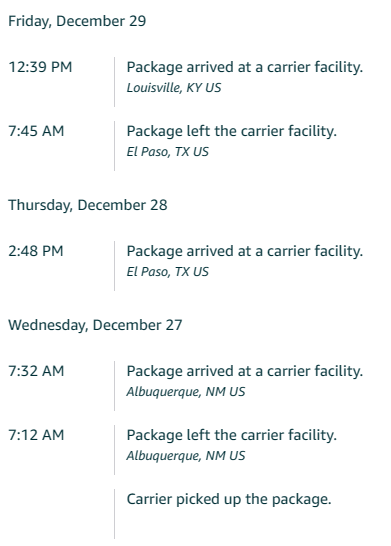
Task: Click the 7:32 AM timestamp
Action: 36,371
